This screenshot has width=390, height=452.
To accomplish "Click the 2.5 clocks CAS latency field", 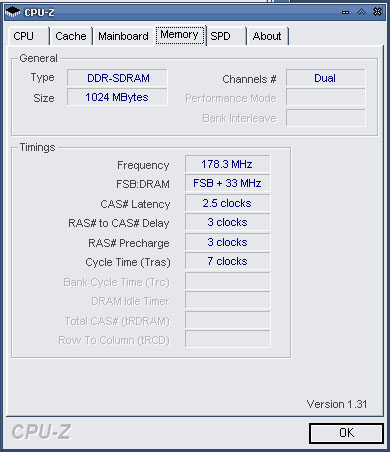I will tap(227, 203).
